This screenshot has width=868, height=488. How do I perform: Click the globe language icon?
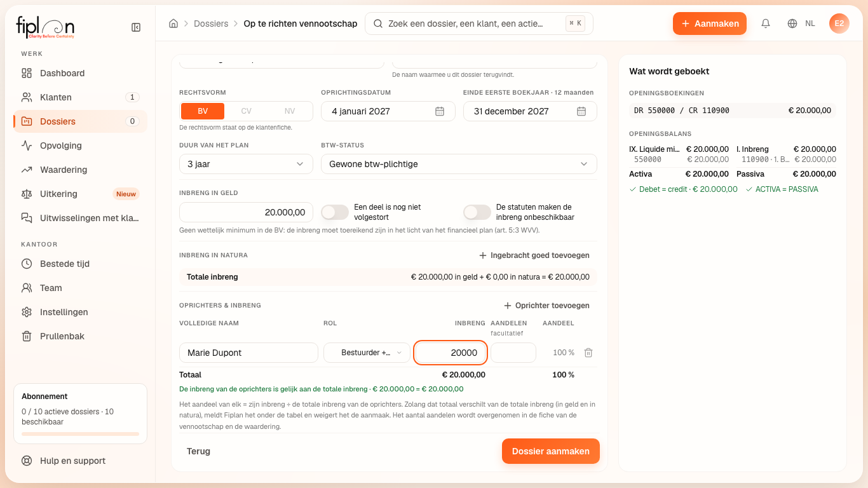(792, 24)
